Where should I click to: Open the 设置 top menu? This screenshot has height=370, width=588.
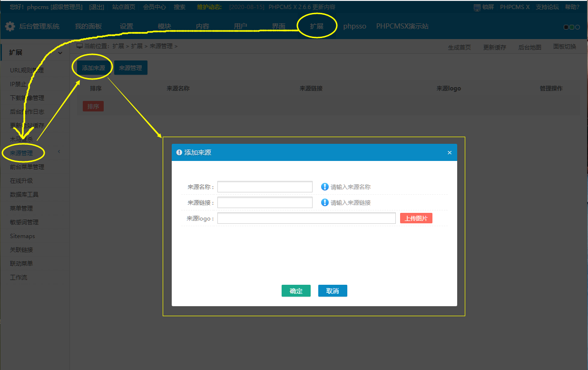[127, 26]
